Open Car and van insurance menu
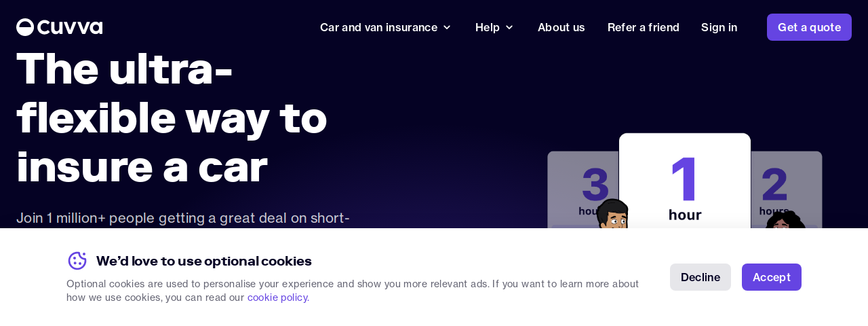Image resolution: width=868 pixels, height=326 pixels. [x=385, y=27]
